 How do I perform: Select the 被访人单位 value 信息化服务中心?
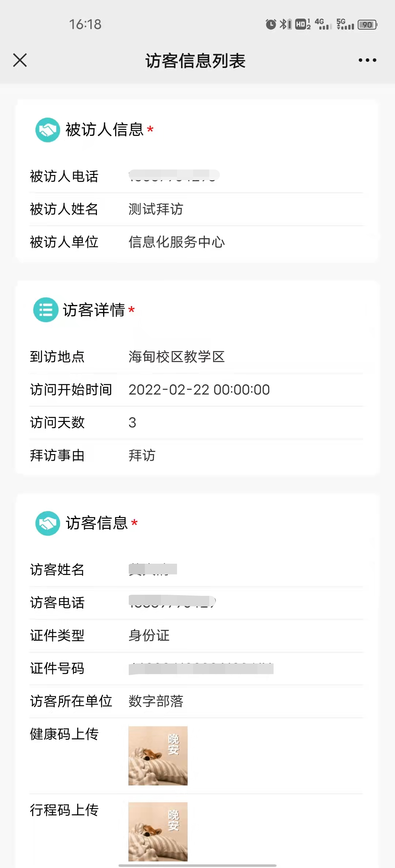pyautogui.click(x=177, y=242)
